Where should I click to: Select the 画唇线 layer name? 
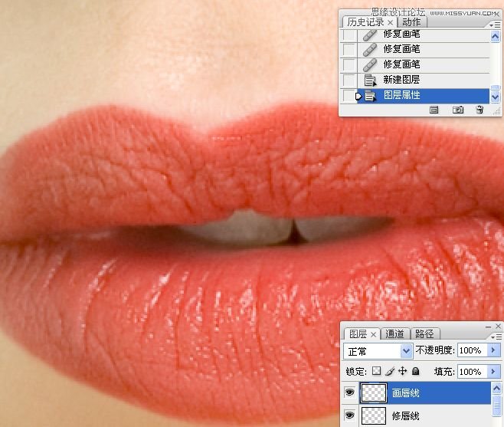coord(406,393)
